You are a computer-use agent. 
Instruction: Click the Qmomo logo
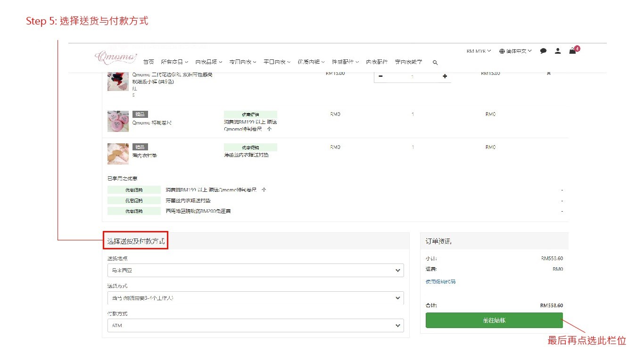click(x=116, y=58)
